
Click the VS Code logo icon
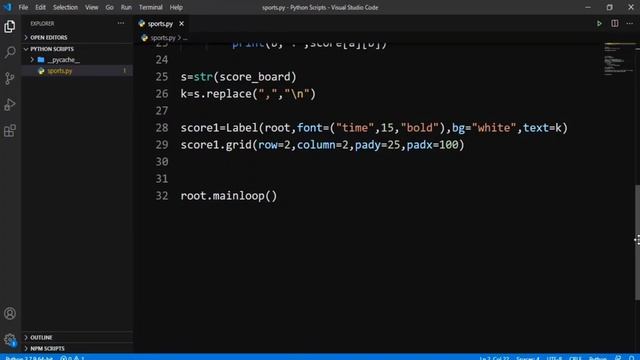point(8,7)
